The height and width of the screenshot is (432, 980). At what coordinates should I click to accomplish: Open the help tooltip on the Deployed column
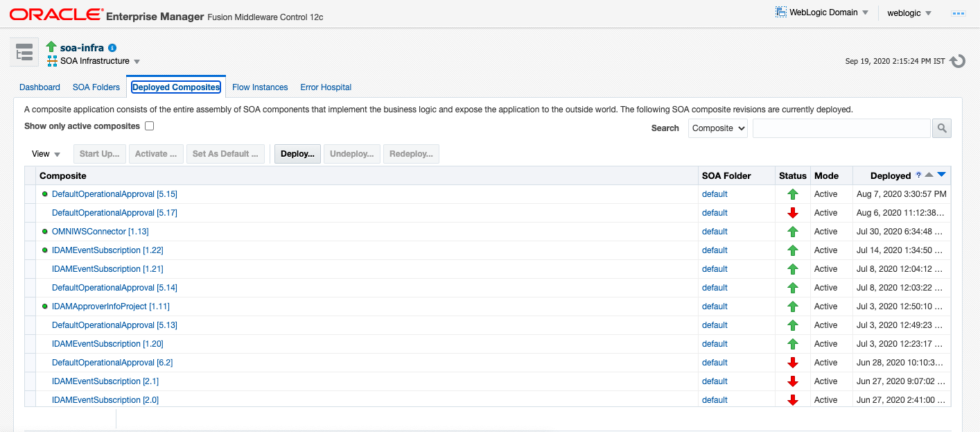click(918, 175)
